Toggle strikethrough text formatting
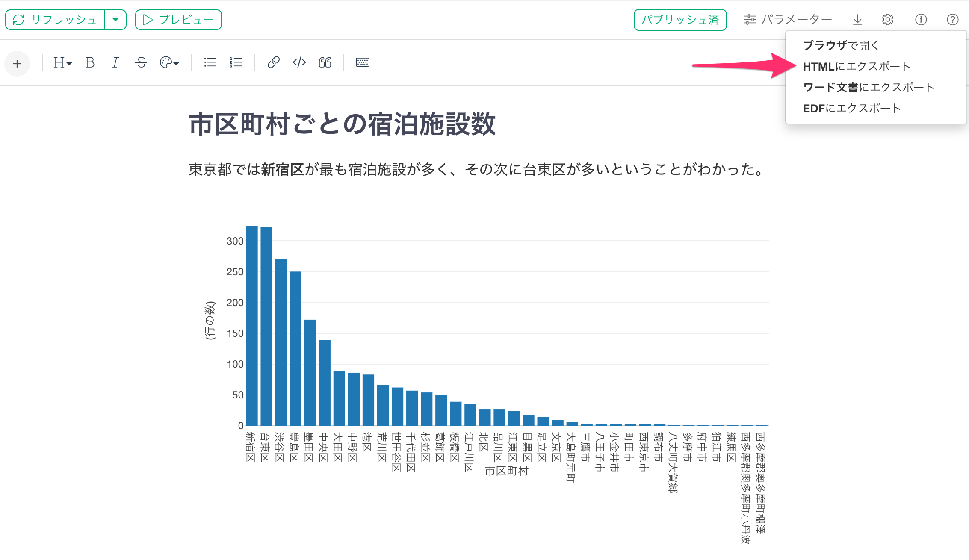The height and width of the screenshot is (560, 969). tap(141, 63)
